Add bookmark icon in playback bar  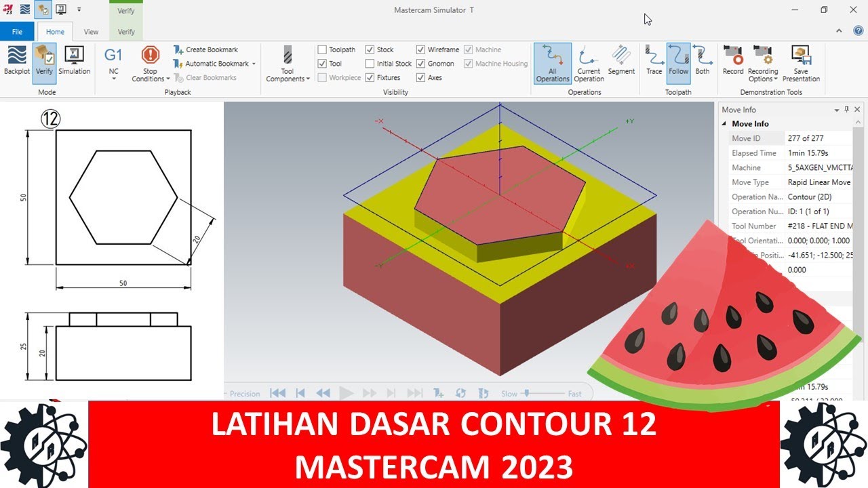[439, 393]
